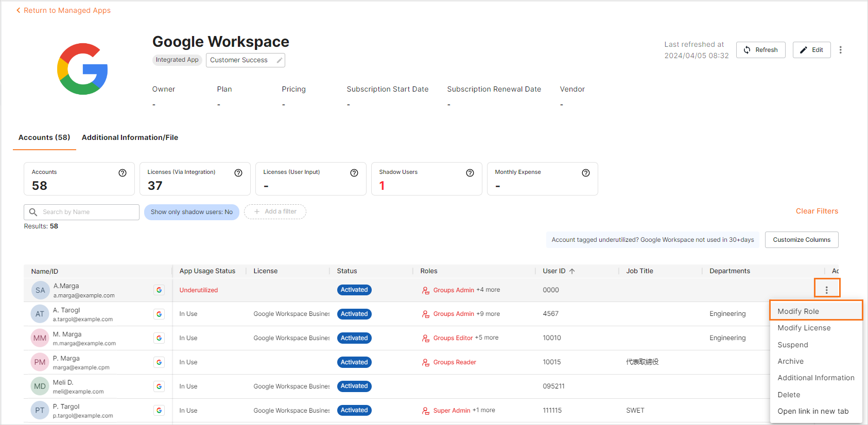Select Open link in new tab
The image size is (868, 425).
point(816,411)
